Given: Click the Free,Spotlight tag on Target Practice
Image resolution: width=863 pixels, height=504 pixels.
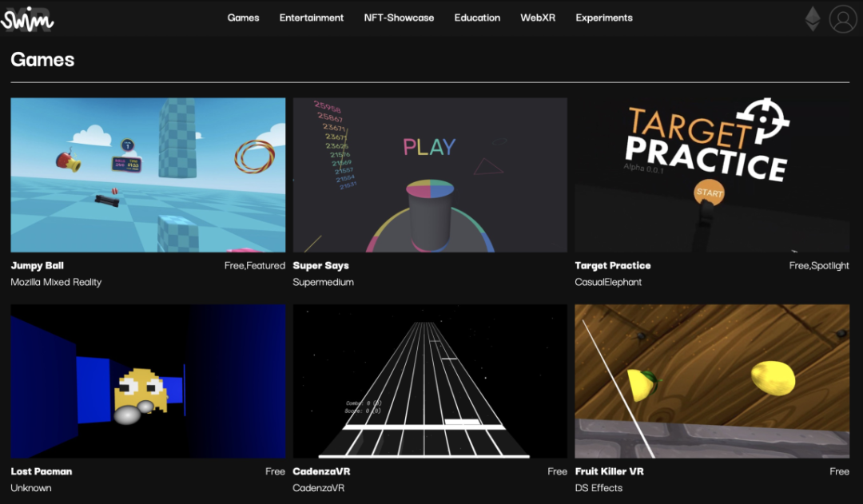Looking at the screenshot, I should [x=819, y=265].
